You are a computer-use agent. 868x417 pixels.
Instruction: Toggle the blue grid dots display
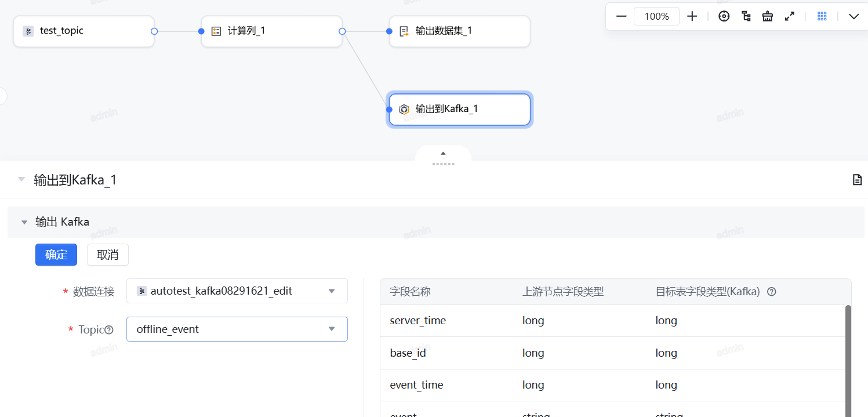822,16
